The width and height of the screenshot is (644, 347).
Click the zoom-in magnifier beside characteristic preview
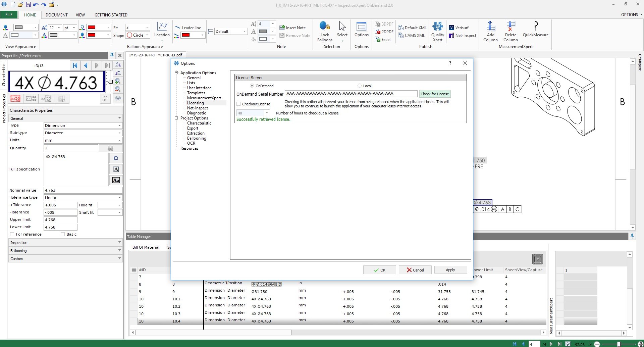118,81
